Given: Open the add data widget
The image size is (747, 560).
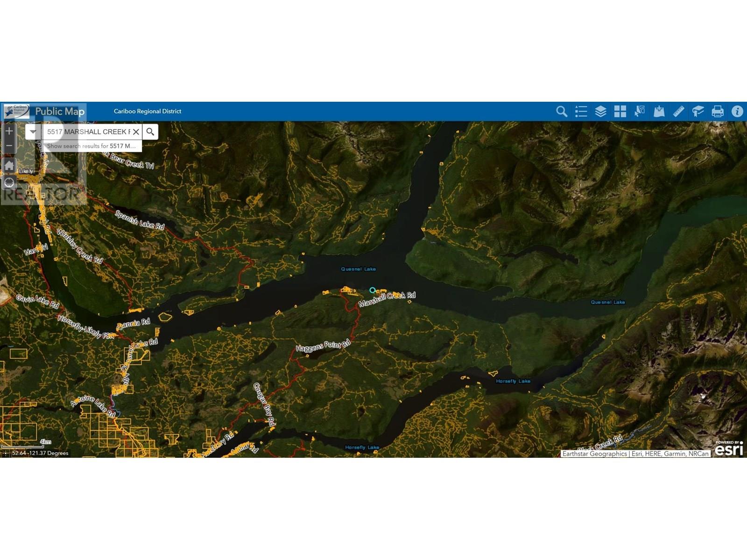Looking at the screenshot, I should (659, 112).
